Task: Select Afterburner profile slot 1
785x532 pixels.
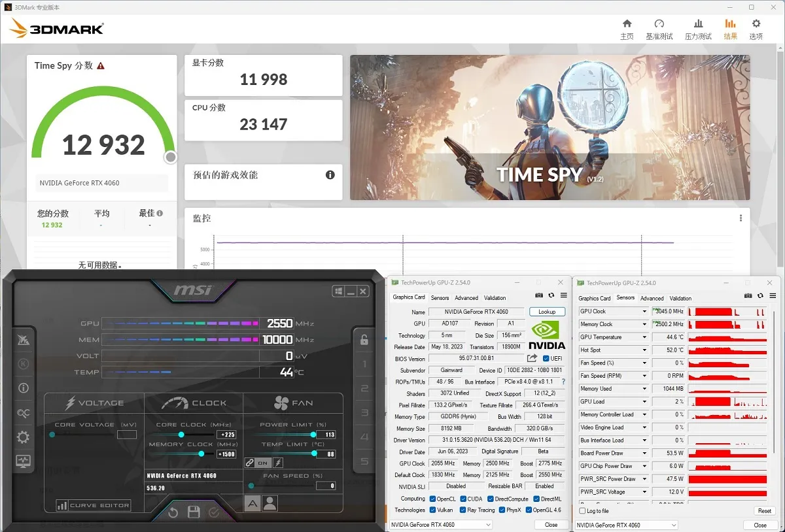Action: coord(364,364)
